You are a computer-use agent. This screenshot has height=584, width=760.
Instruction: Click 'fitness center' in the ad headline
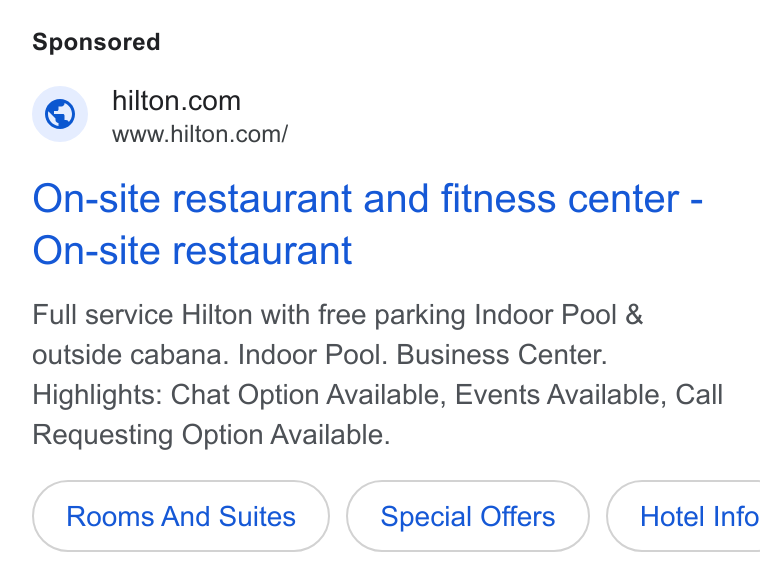point(560,199)
